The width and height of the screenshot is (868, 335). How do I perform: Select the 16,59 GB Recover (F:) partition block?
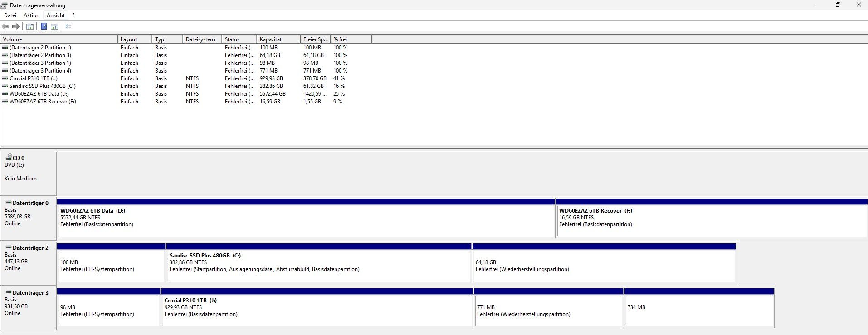point(712,218)
